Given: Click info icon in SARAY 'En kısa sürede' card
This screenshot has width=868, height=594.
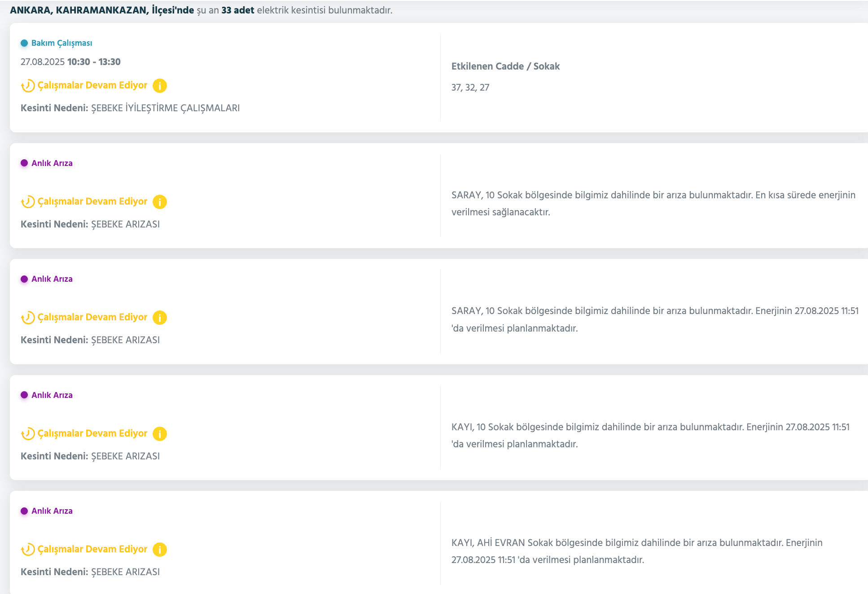Looking at the screenshot, I should [159, 201].
